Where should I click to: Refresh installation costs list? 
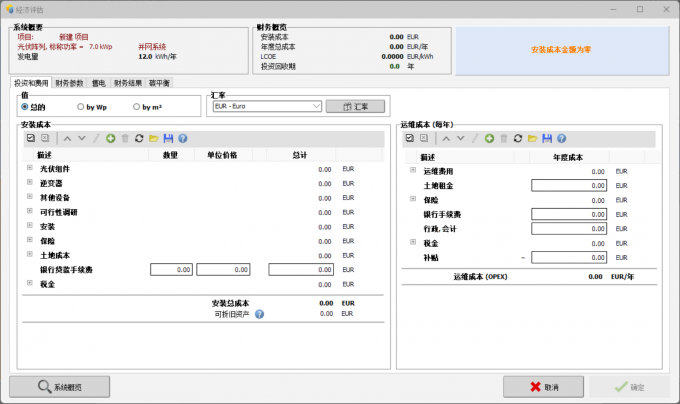139,139
